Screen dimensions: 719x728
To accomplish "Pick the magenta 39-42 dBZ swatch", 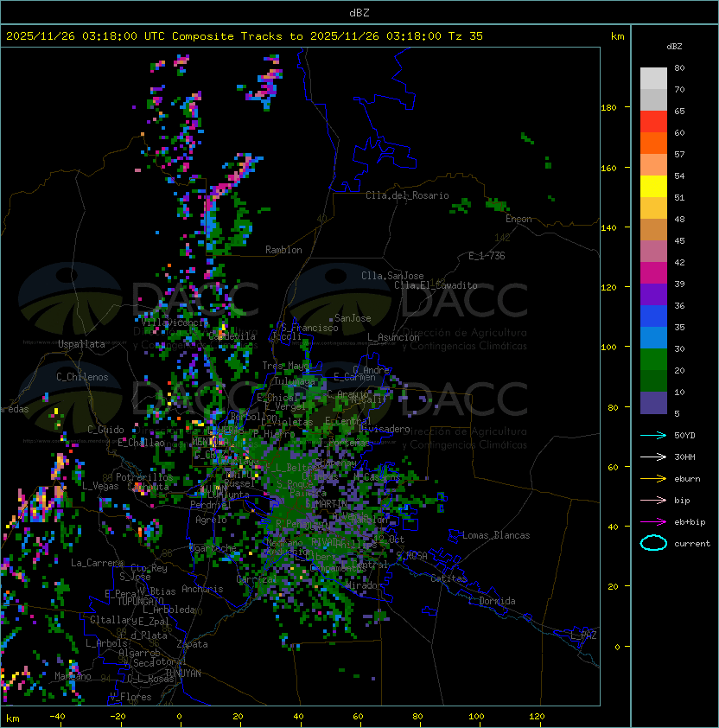I will [653, 273].
